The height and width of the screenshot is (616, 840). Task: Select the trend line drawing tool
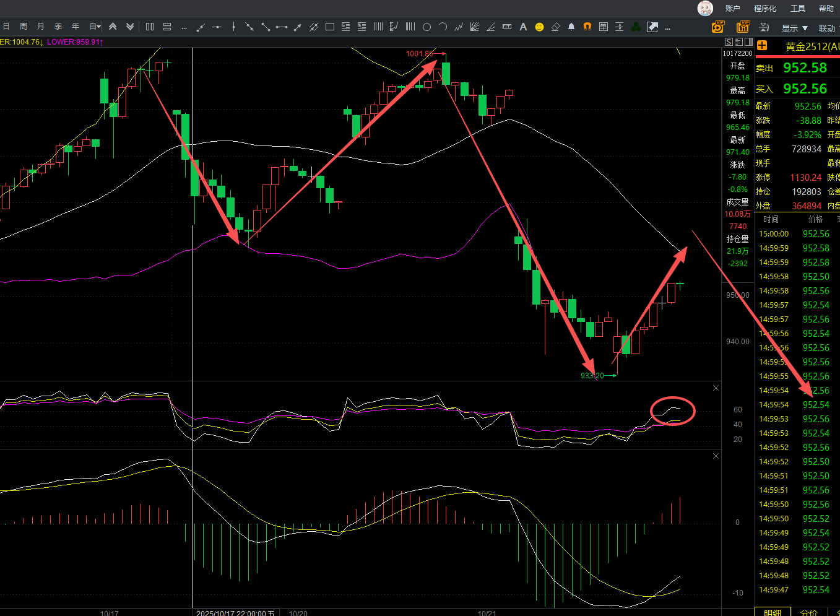[x=201, y=27]
